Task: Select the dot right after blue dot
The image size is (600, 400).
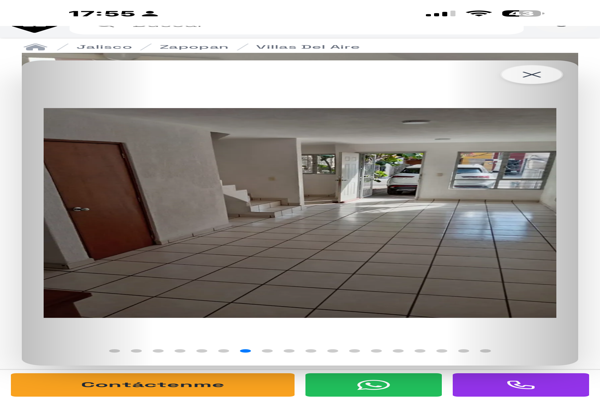Action: click(x=267, y=351)
